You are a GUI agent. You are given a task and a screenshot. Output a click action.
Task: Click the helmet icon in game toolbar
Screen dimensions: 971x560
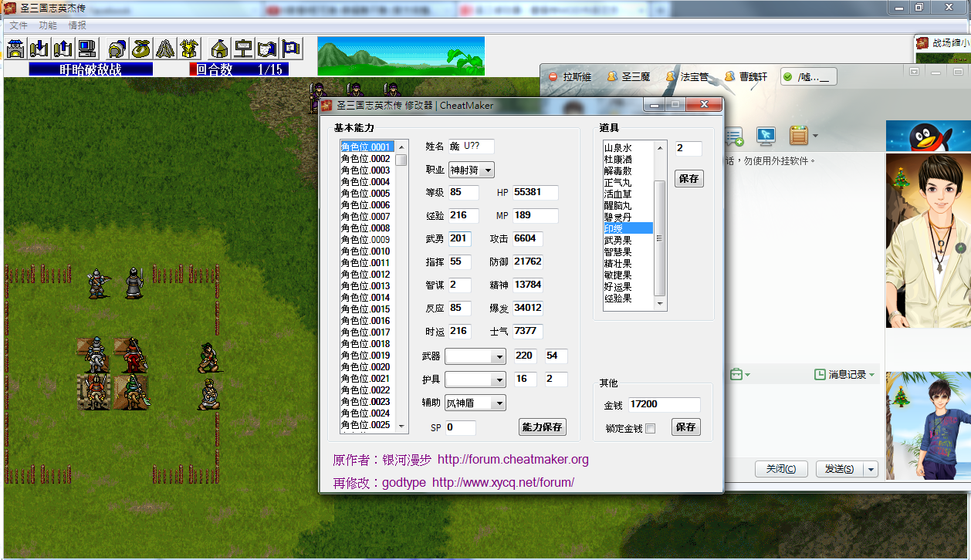click(117, 49)
